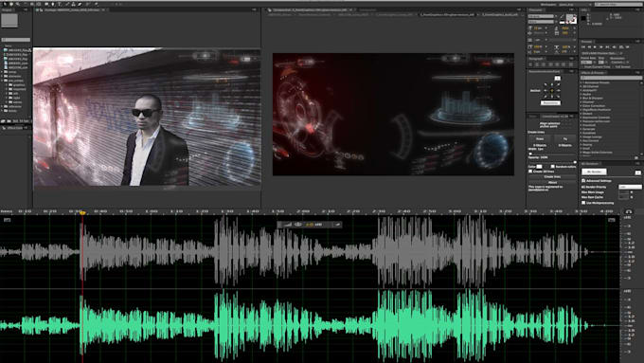Jump to last frame in Preview panel

point(608,47)
